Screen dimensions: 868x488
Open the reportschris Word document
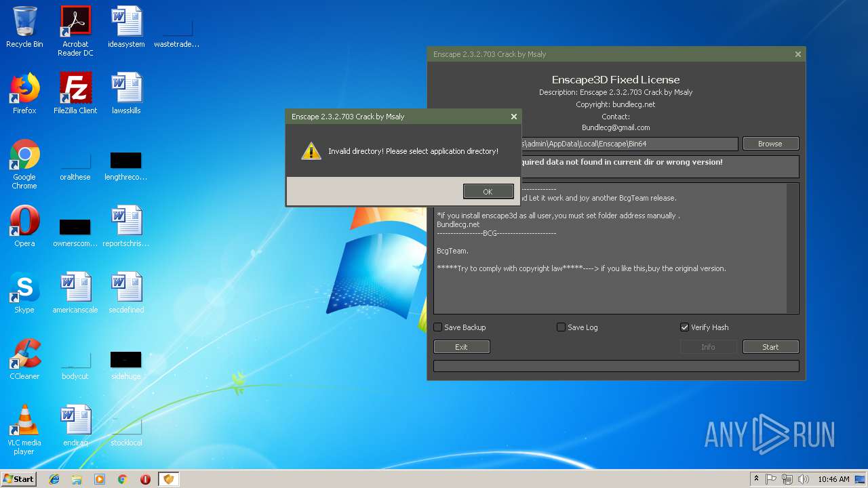126,226
